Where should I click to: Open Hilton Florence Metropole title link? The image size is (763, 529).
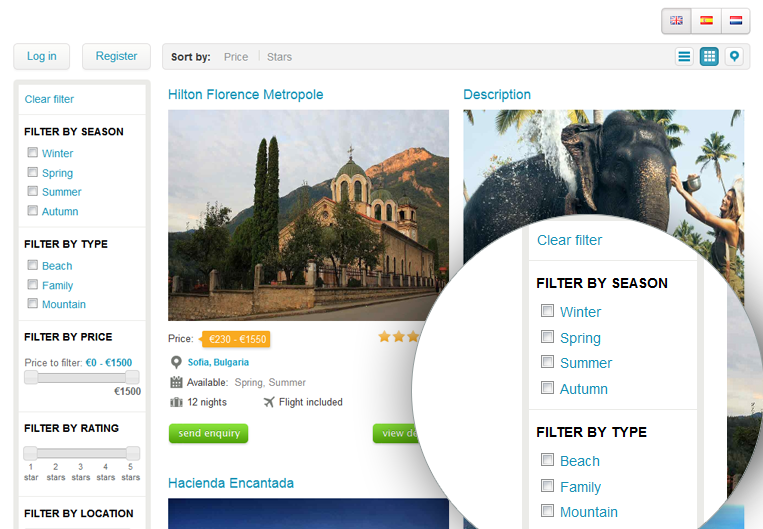pos(245,94)
